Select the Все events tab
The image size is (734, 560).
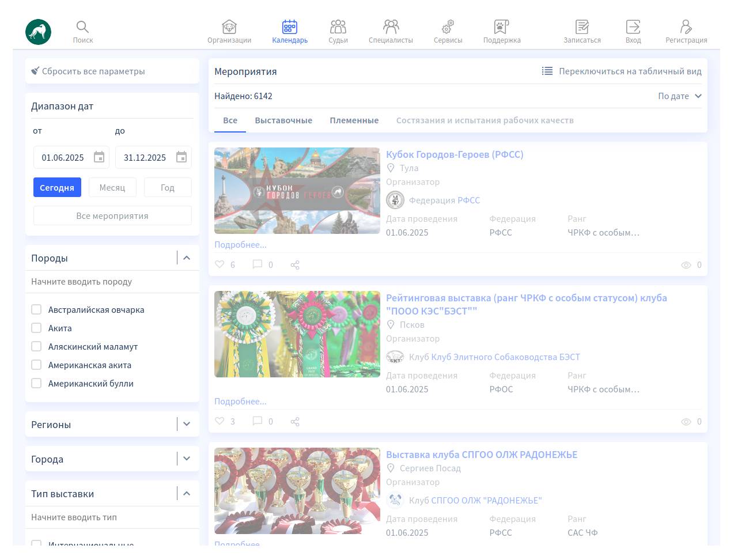click(x=230, y=120)
